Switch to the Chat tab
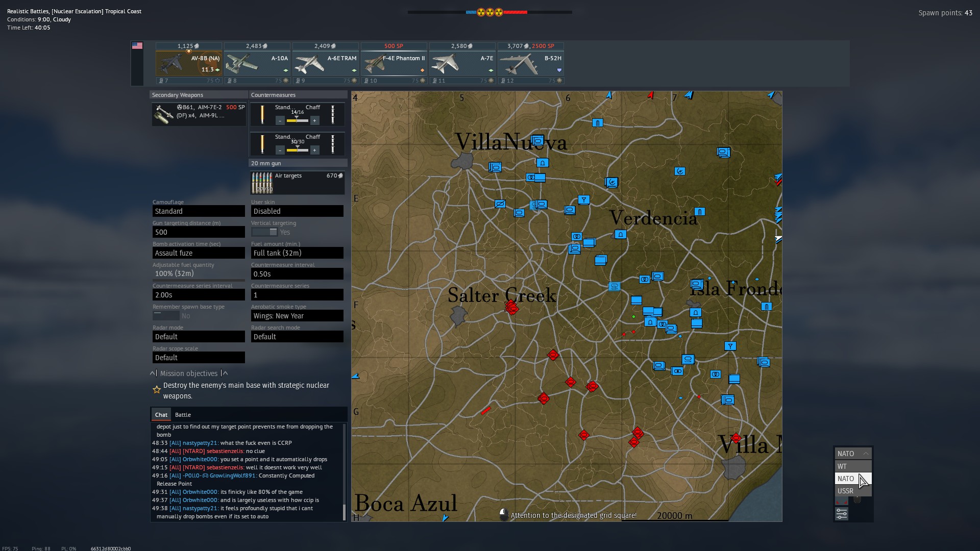Viewport: 980px width, 551px height. (x=161, y=415)
